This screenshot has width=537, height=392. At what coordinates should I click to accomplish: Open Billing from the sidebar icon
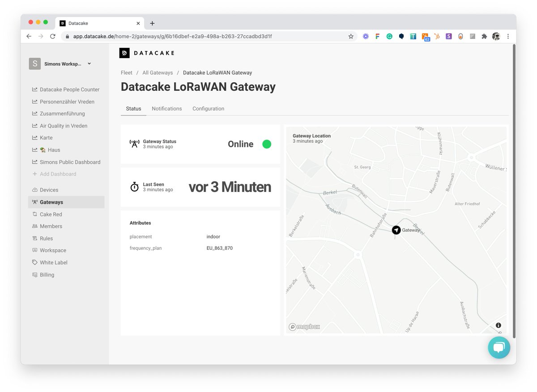point(35,274)
